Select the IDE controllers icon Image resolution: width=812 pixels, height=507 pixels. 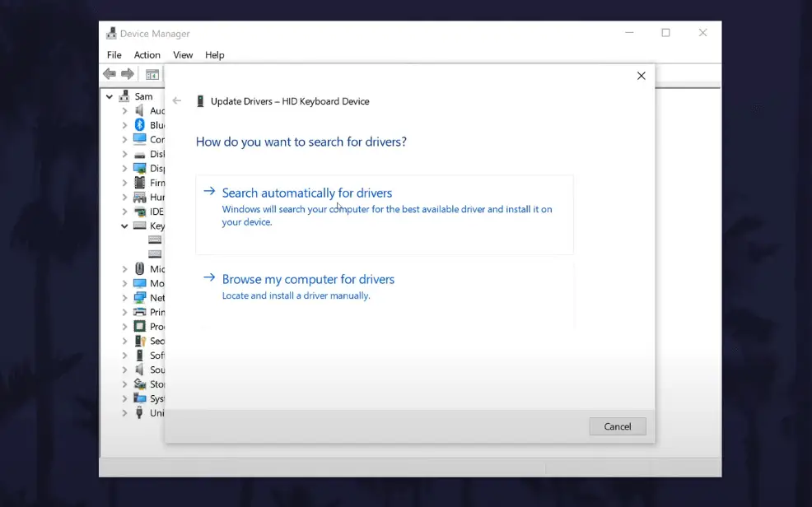139,212
